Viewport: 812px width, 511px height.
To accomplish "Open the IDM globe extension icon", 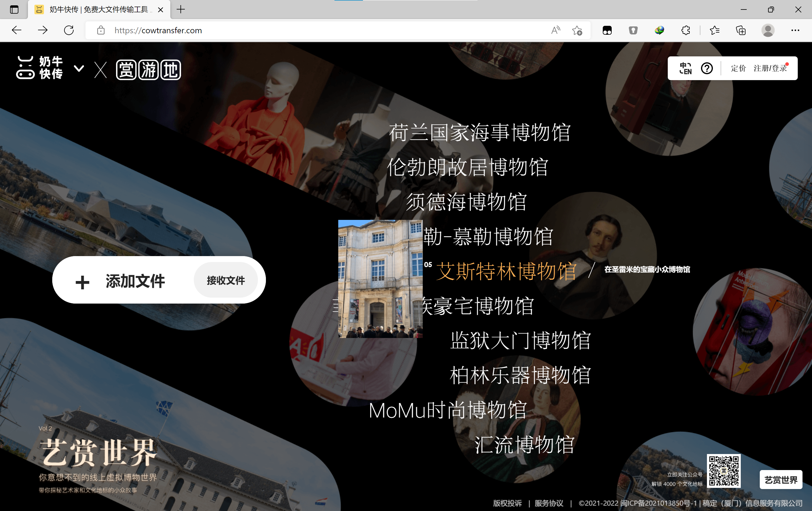I will point(659,30).
